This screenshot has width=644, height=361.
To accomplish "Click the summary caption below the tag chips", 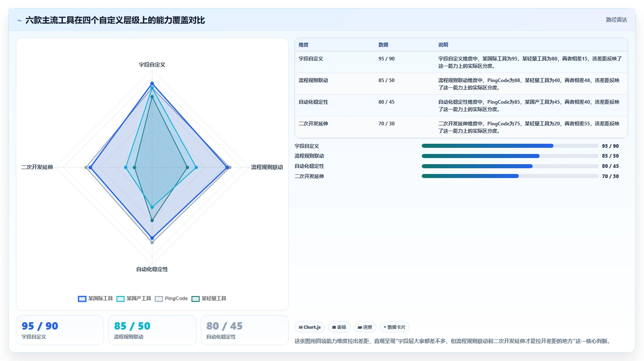I will [454, 341].
